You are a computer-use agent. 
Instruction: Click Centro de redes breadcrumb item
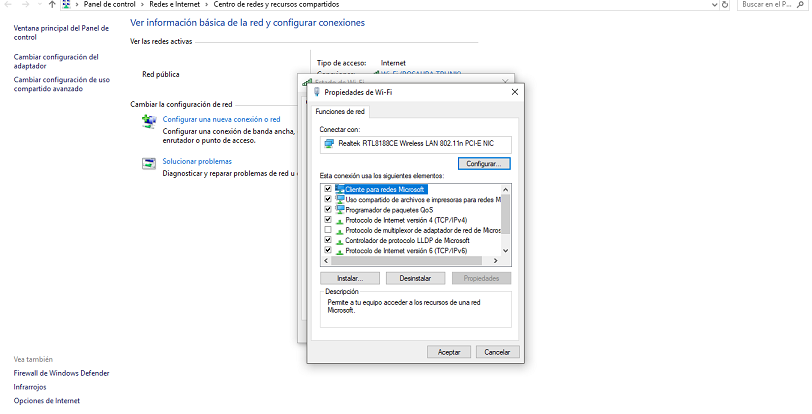click(277, 4)
